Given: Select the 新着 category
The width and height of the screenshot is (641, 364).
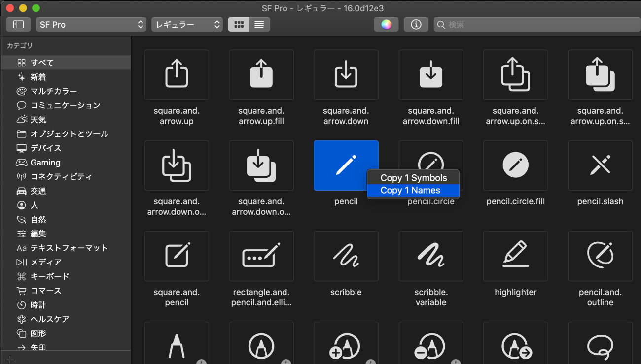Looking at the screenshot, I should [x=66, y=77].
